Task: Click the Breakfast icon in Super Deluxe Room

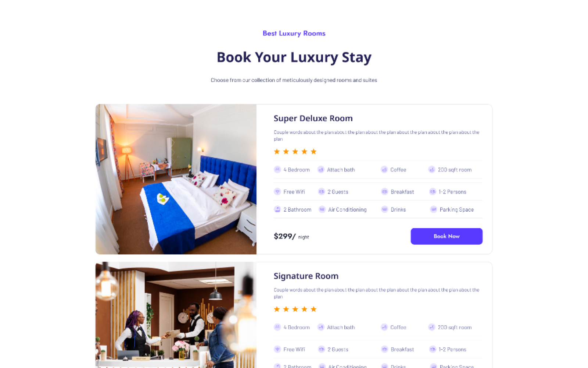Action: tap(385, 192)
